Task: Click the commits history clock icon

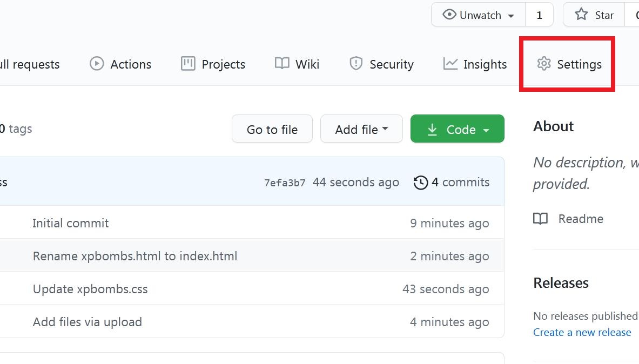Action: tap(421, 183)
